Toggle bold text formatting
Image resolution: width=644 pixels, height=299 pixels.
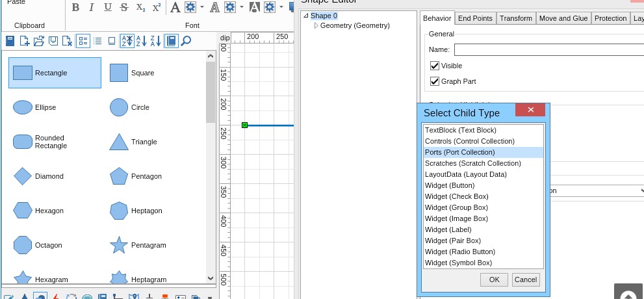pyautogui.click(x=75, y=8)
